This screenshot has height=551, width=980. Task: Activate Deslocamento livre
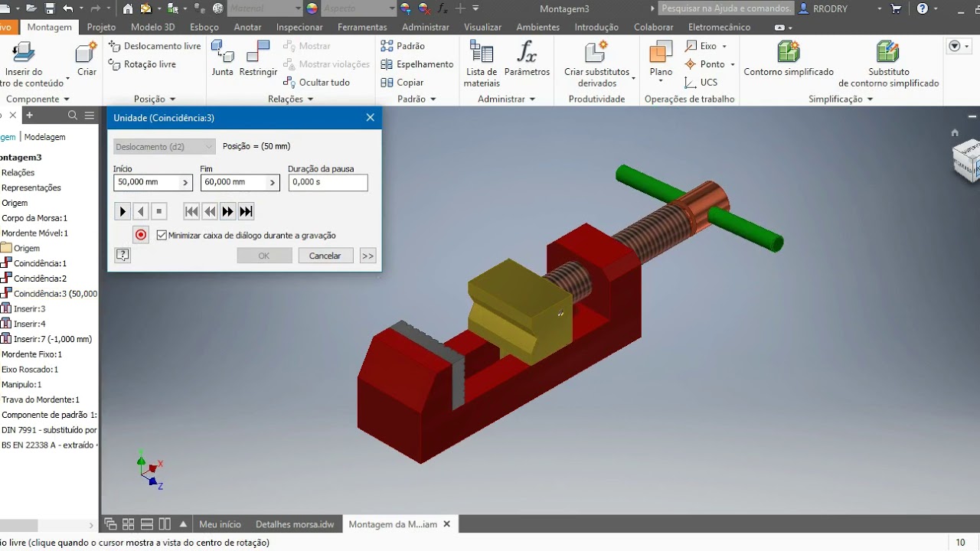click(155, 46)
